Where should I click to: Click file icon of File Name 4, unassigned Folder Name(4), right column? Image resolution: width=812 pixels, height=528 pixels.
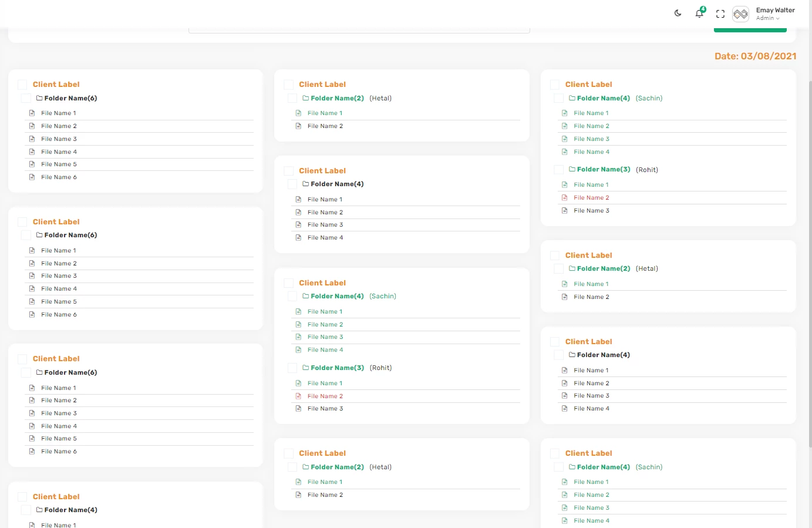(x=565, y=409)
